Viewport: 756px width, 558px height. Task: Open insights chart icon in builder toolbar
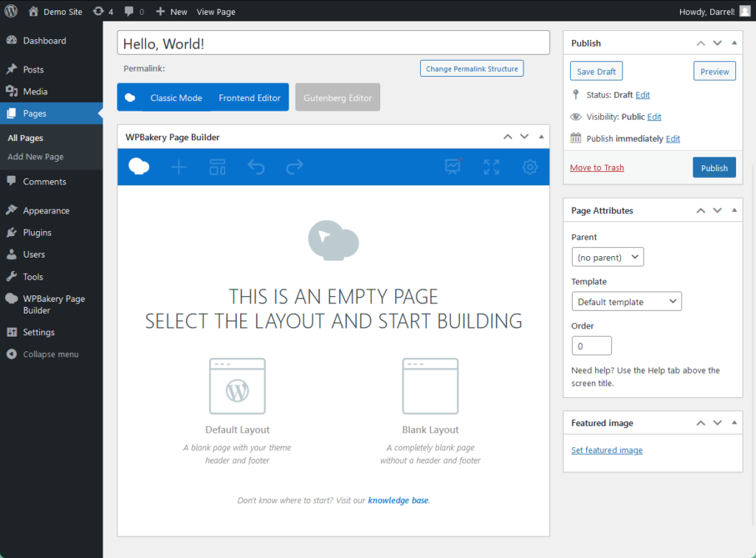453,166
